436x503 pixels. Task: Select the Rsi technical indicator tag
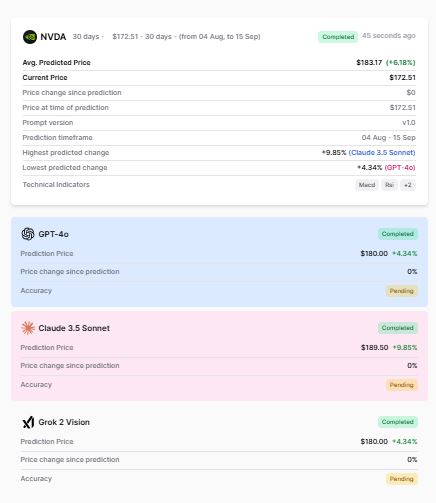(389, 185)
